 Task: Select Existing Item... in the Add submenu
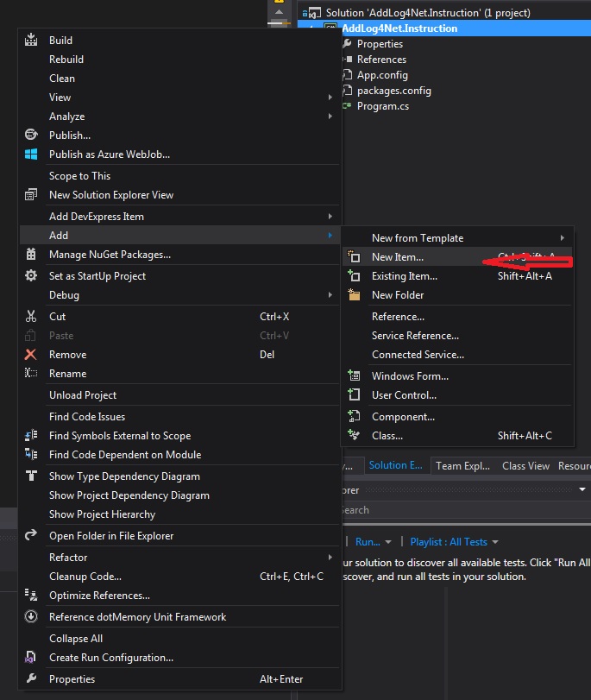tap(404, 276)
